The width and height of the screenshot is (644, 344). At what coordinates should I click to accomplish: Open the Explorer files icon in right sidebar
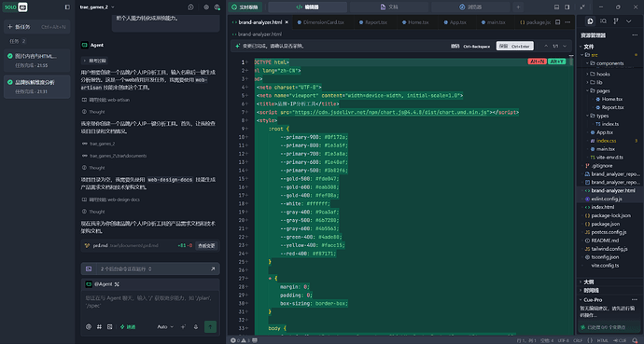coord(590,21)
